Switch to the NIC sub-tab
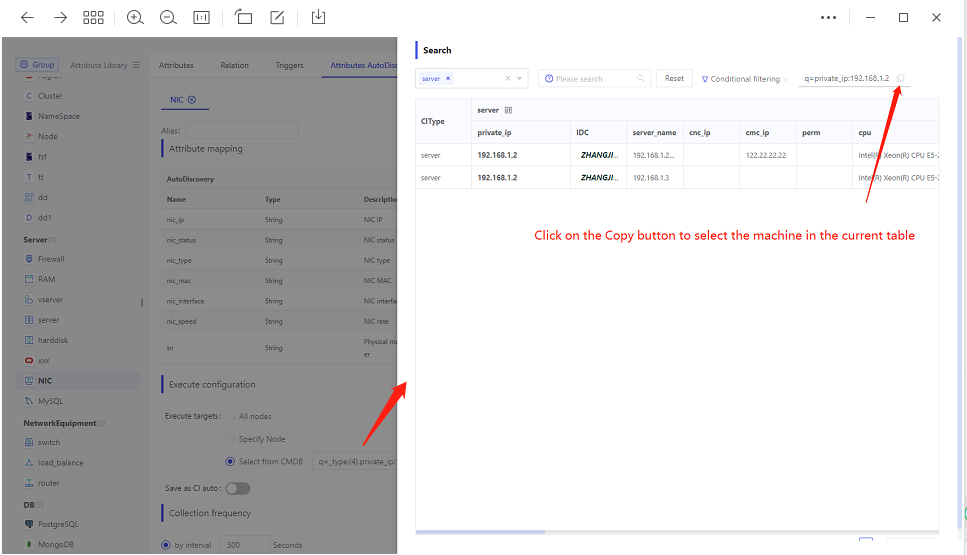This screenshot has height=555, width=967. coord(177,100)
